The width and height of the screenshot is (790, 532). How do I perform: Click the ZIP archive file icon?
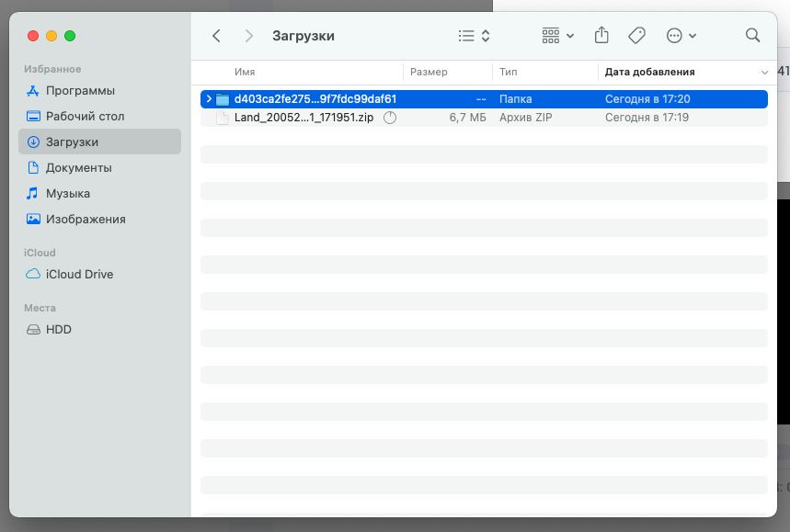tap(223, 118)
